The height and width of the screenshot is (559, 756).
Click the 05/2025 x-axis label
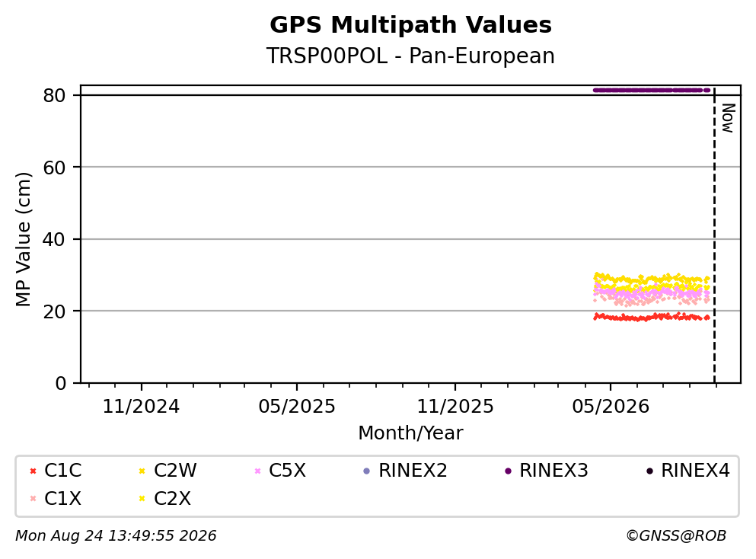(296, 407)
